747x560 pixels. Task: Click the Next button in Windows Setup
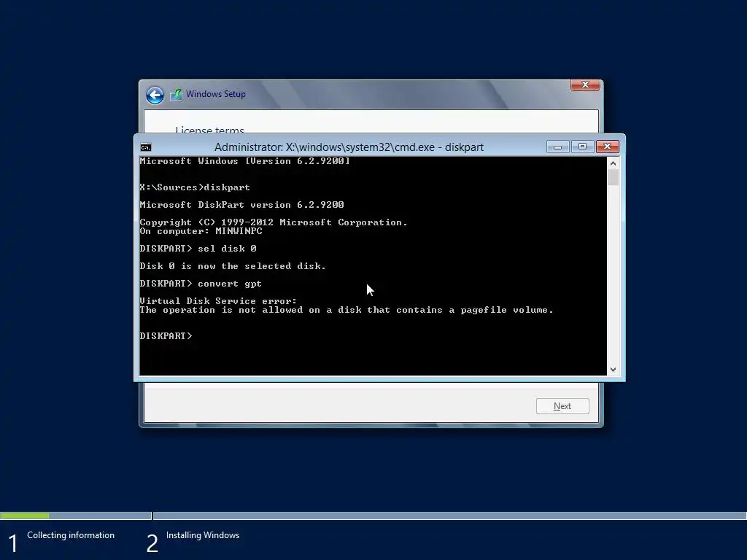[x=562, y=406]
